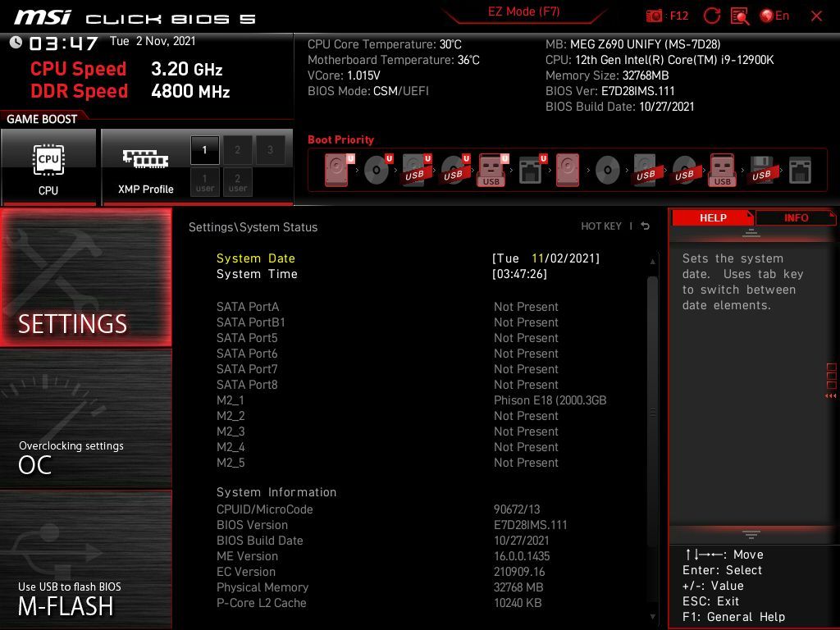Select the System Time setting
The image size is (840, 630).
(257, 274)
